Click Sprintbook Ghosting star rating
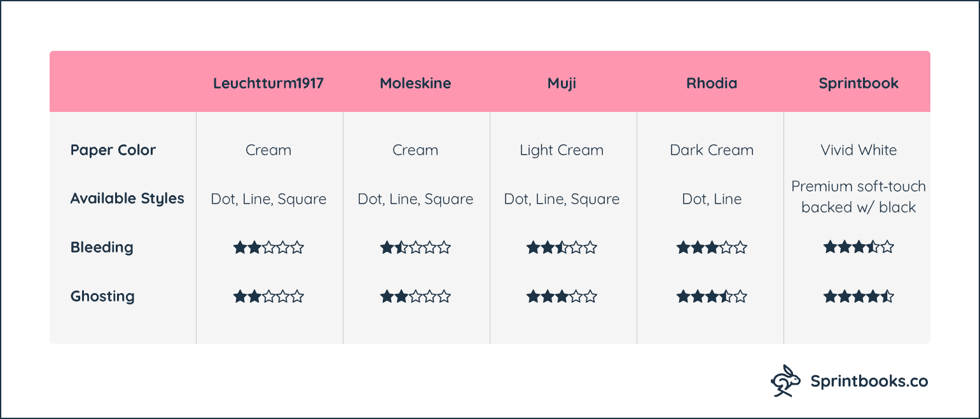This screenshot has width=980, height=419. 859,296
